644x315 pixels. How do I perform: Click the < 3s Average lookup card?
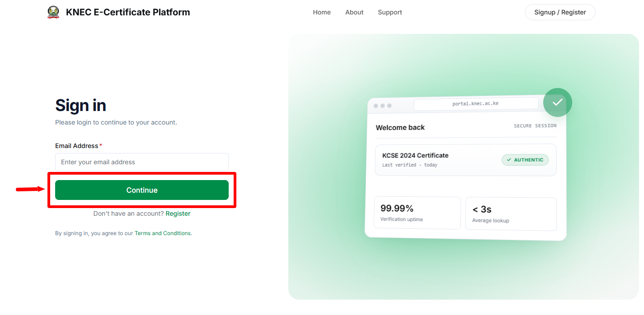point(511,214)
